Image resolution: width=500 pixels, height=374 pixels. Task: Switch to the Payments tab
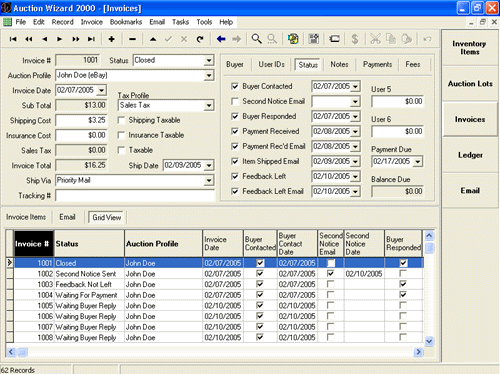click(377, 64)
